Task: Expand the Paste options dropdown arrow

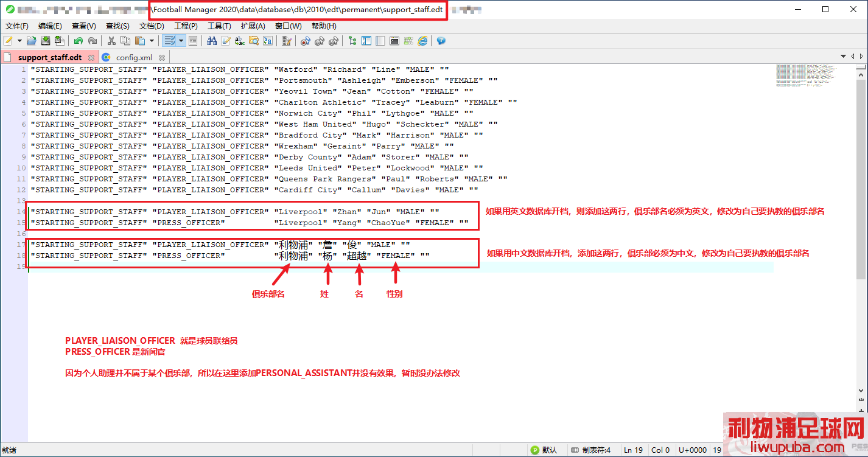Action: (152, 41)
